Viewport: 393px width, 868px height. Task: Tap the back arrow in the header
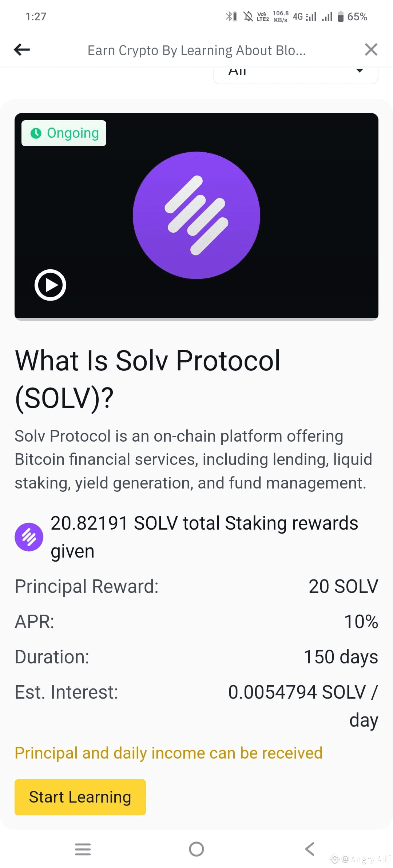pyautogui.click(x=21, y=50)
